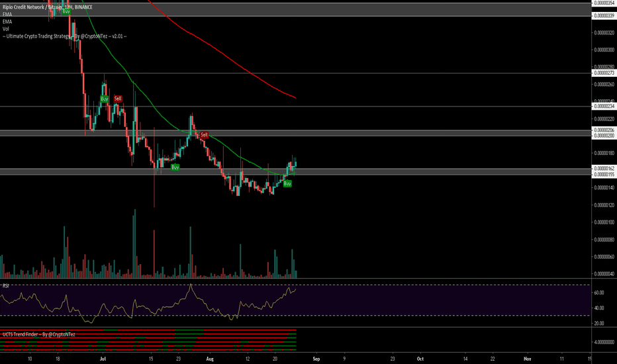Image resolution: width=617 pixels, height=364 pixels.
Task: Click the Buy marker beside the first Sell marker
Action: coord(105,99)
